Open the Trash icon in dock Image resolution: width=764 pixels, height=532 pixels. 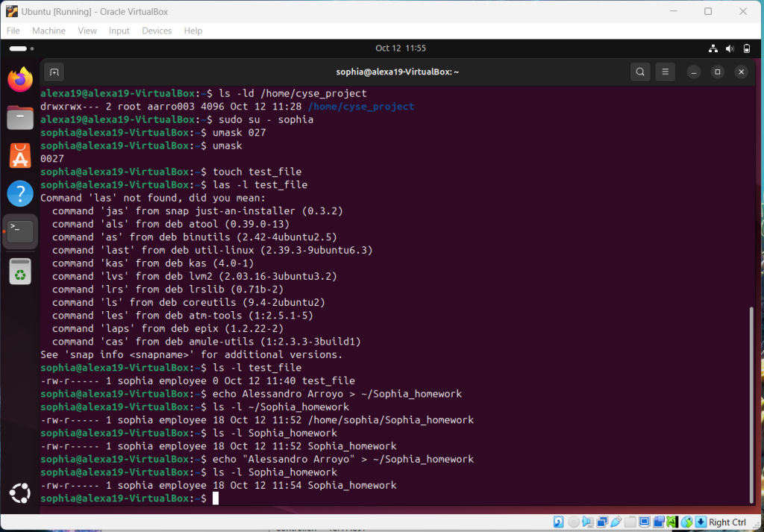(20, 272)
